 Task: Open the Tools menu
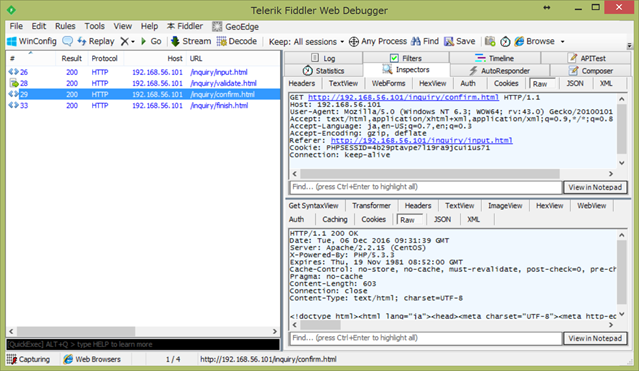pos(95,26)
